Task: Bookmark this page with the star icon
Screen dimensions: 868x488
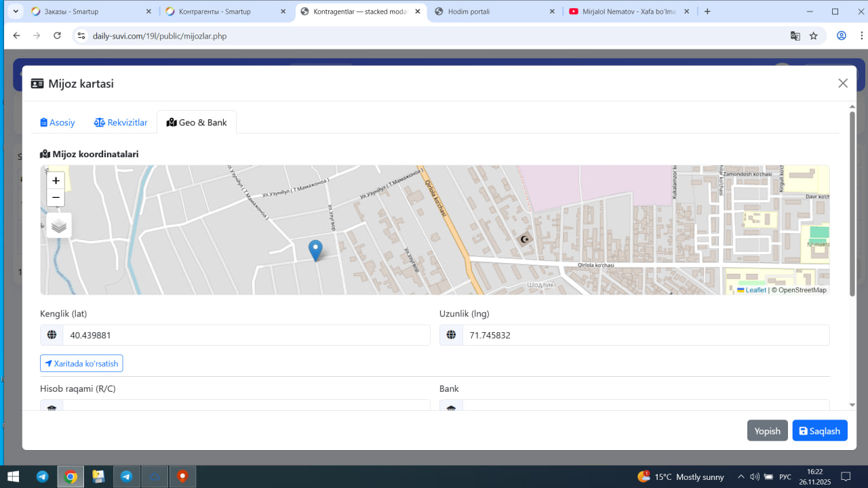Action: (814, 36)
